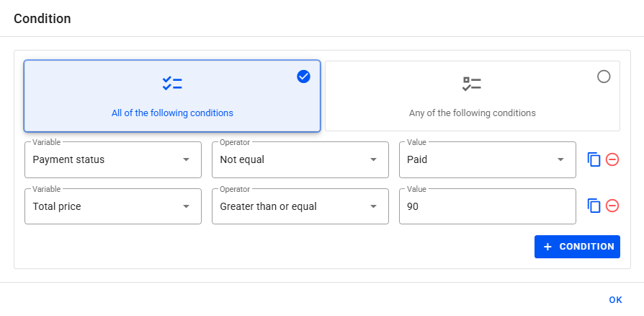644x316 pixels.
Task: Open the 'Paid' value dropdown
Action: (x=560, y=159)
